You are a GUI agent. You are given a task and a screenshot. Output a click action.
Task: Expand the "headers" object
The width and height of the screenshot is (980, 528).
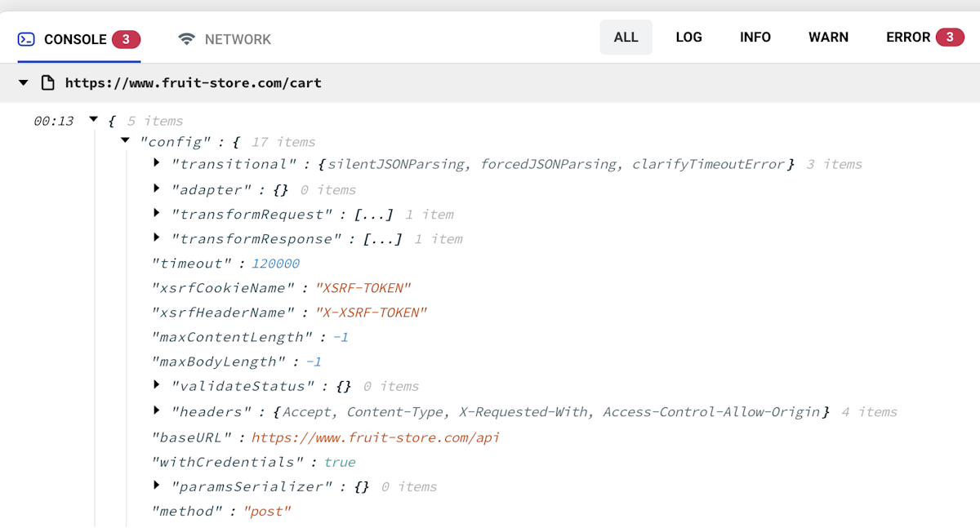[156, 411]
